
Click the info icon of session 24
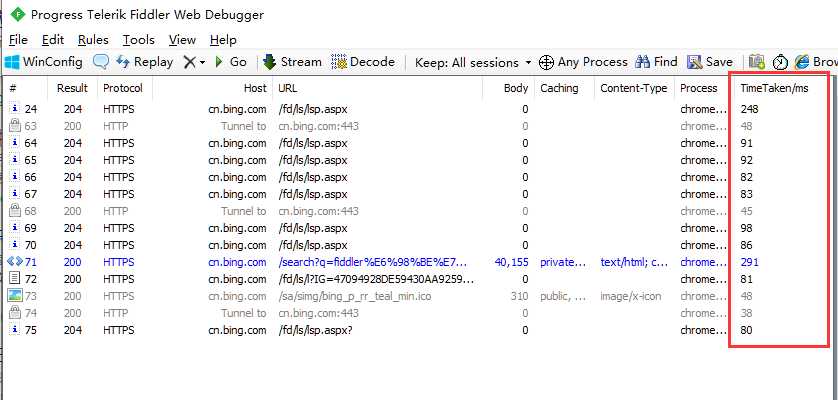click(15, 109)
